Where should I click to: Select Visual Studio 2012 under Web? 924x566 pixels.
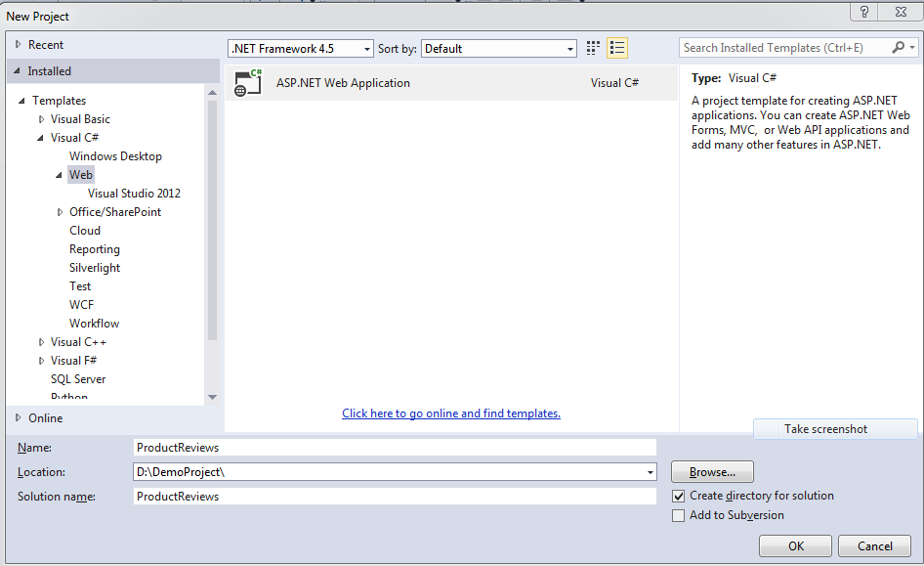[134, 194]
